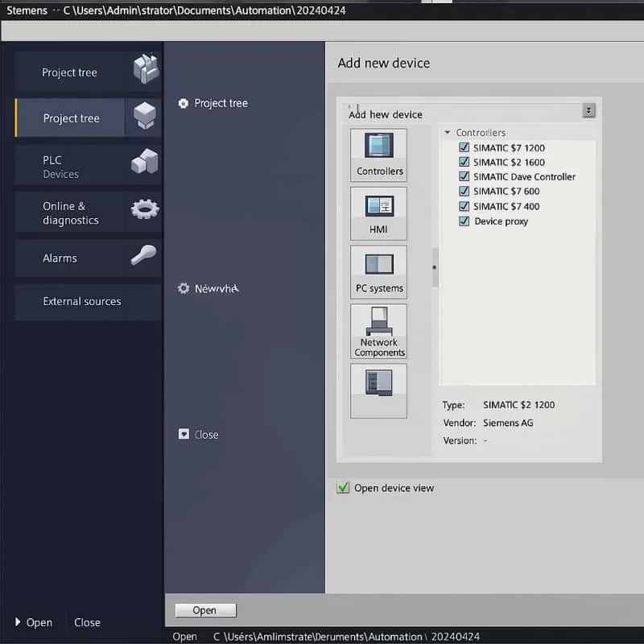Click the Version value dash

click(485, 440)
